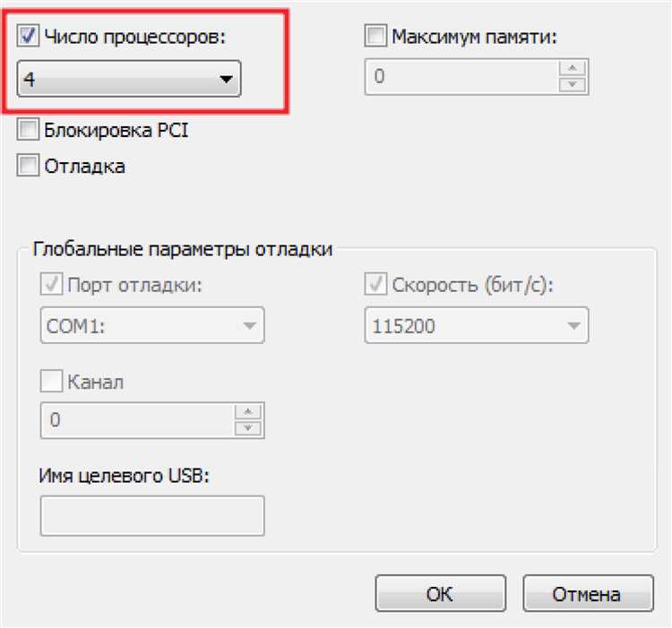Uncheck the Число процессоров checkbox
Image resolution: width=672 pixels, height=628 pixels.
point(29,37)
